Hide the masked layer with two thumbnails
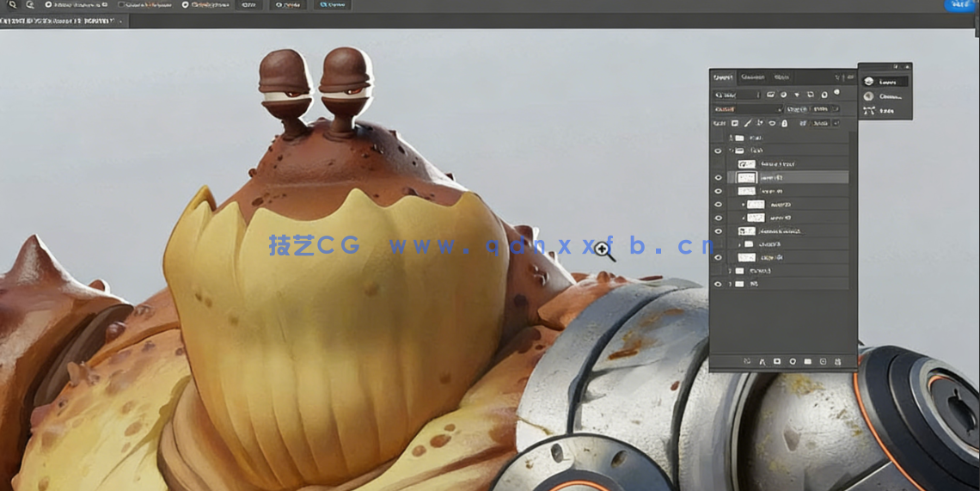 (x=718, y=230)
